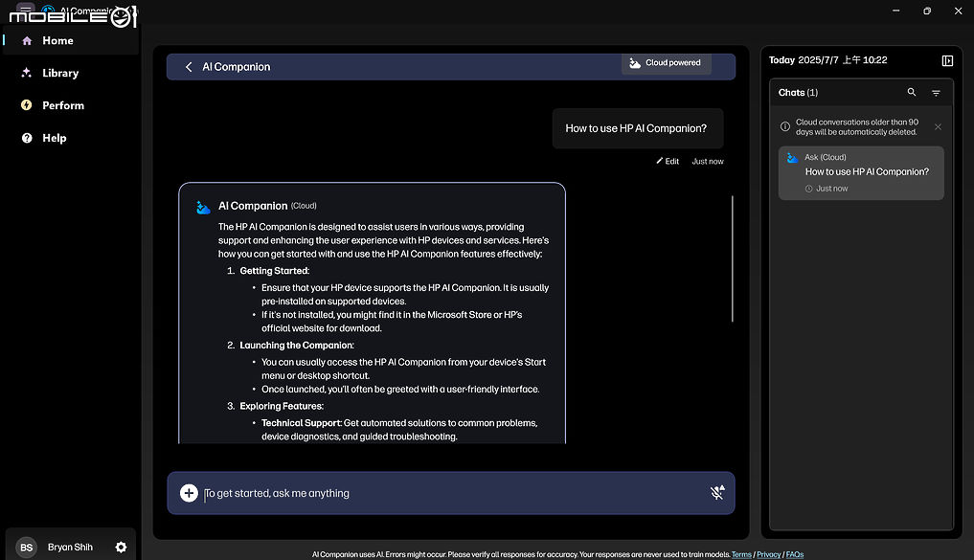This screenshot has height=560, width=974.
Task: Click the info icon in deletion notice
Action: coord(785,126)
